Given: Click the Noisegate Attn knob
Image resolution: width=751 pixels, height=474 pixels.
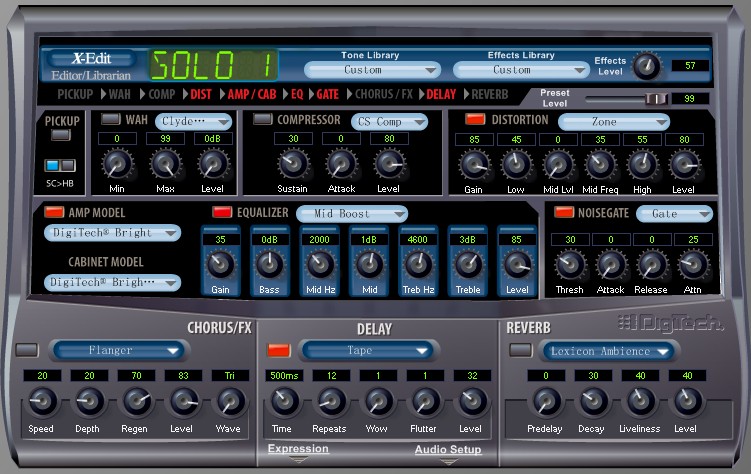Looking at the screenshot, I should click(693, 265).
